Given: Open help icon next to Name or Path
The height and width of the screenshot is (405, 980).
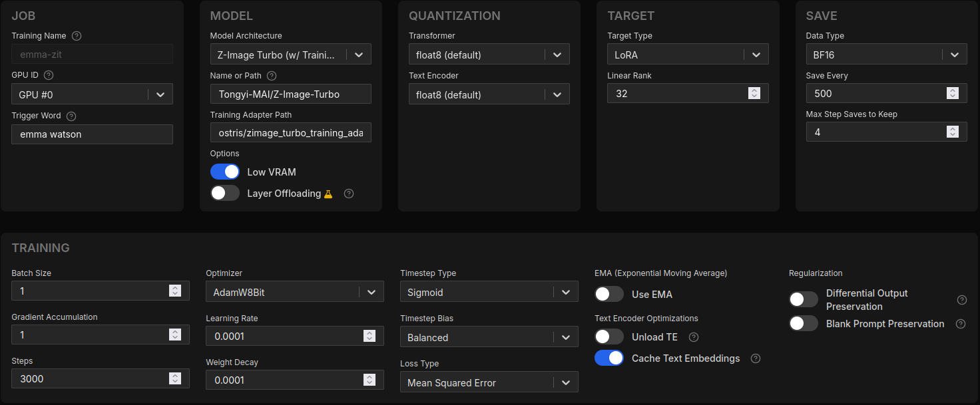Looking at the screenshot, I should tap(272, 76).
